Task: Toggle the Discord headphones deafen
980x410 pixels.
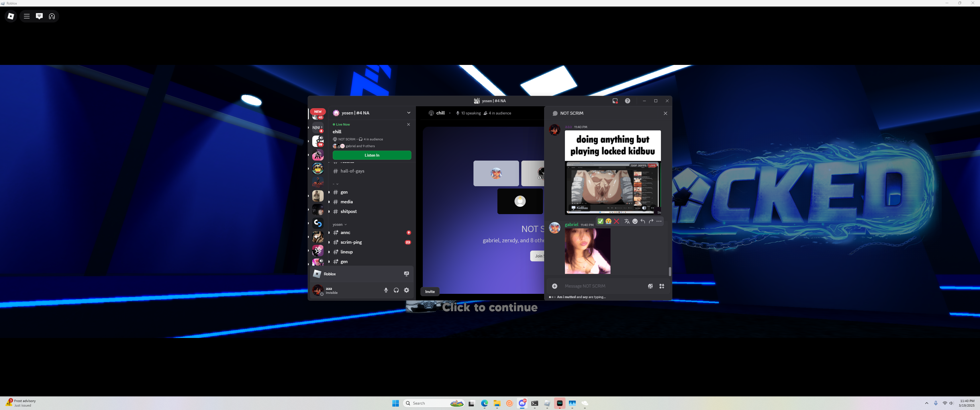Action: pyautogui.click(x=396, y=290)
